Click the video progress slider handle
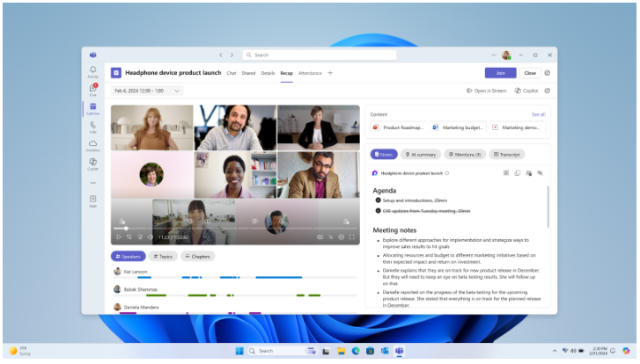This screenshot has height=364, width=640. point(126,229)
